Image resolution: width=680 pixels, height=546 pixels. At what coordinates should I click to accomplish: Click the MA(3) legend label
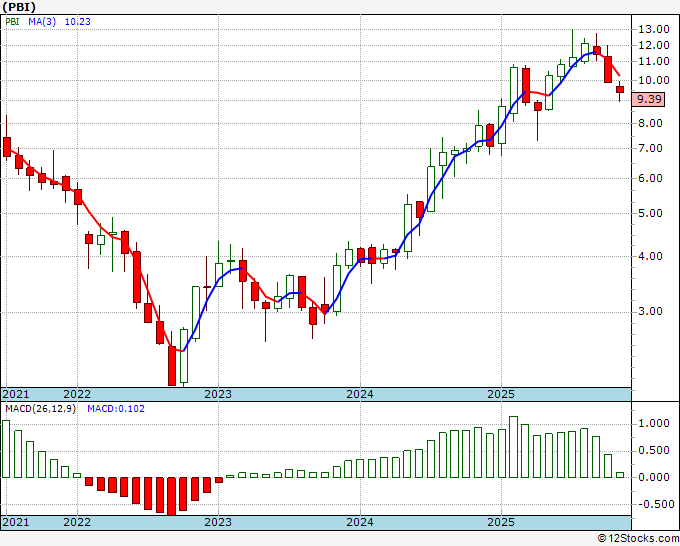(42, 22)
